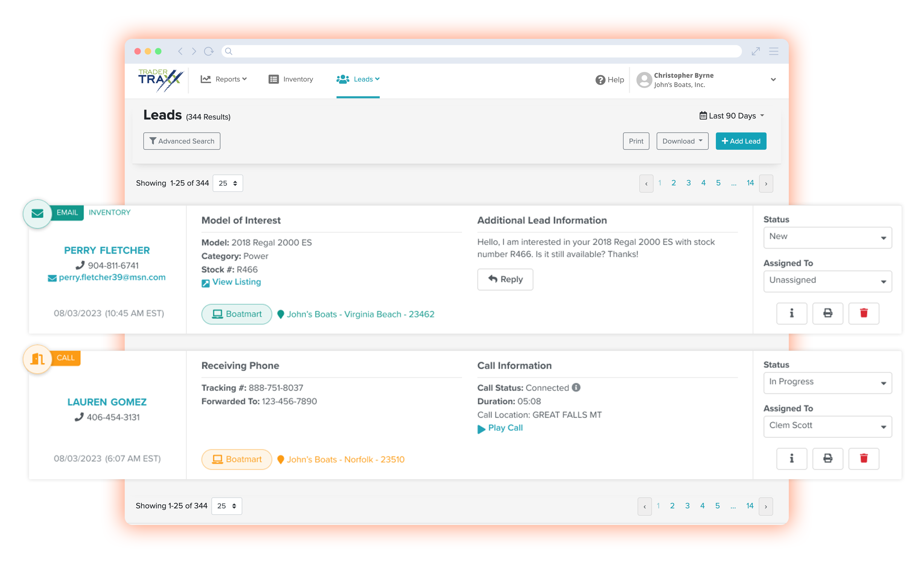
Task: Print the Perry Fletcher lead
Action: click(827, 313)
